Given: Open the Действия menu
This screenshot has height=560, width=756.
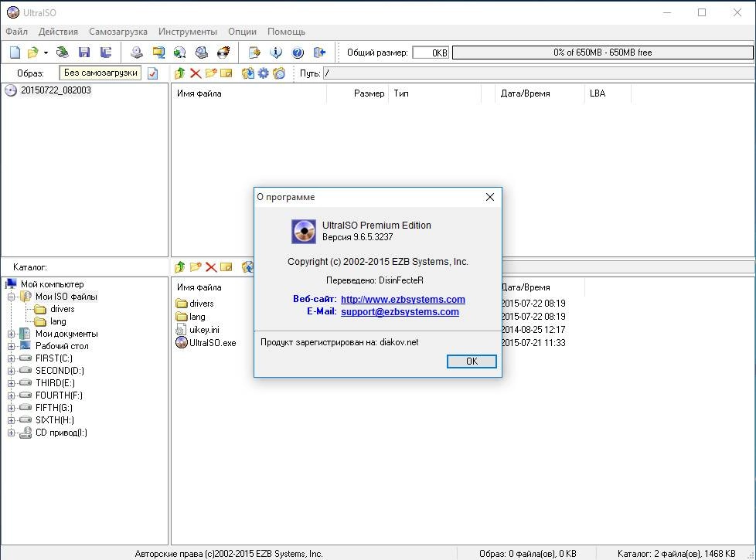Looking at the screenshot, I should (x=58, y=32).
